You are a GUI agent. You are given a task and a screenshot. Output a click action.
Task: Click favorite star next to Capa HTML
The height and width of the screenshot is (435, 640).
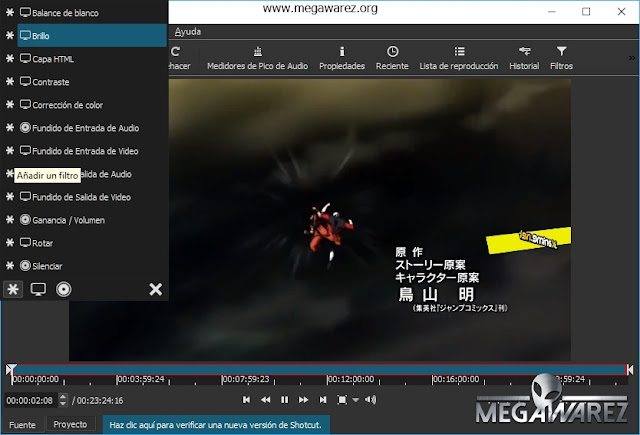[10, 59]
